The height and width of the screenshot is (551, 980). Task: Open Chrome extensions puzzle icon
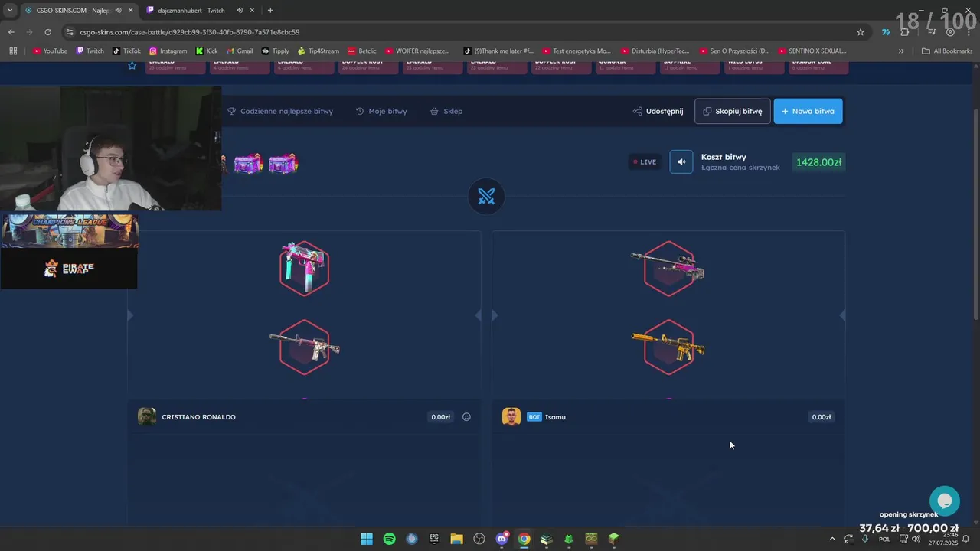[905, 32]
